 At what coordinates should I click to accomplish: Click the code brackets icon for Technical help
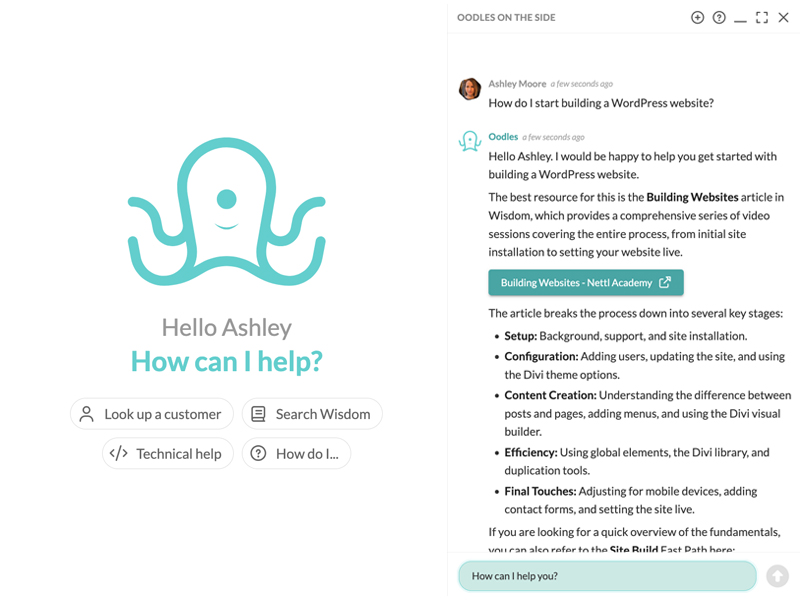tap(118, 453)
